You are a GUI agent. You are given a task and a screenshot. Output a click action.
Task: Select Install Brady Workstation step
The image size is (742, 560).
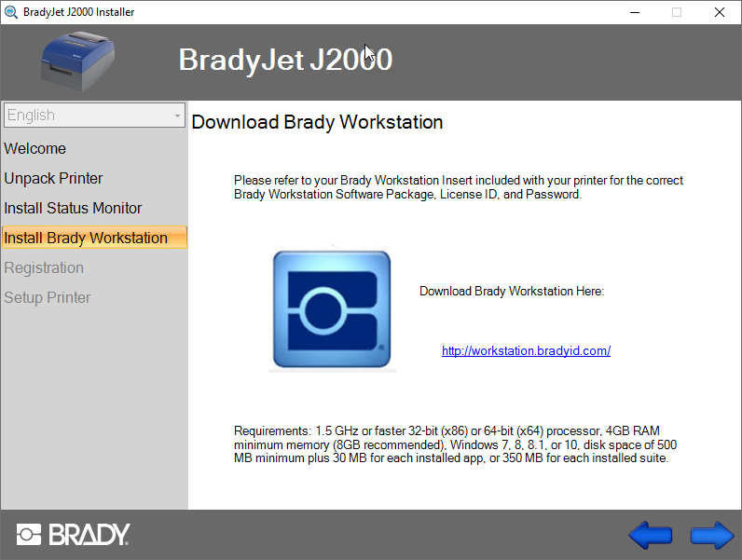[x=95, y=238]
